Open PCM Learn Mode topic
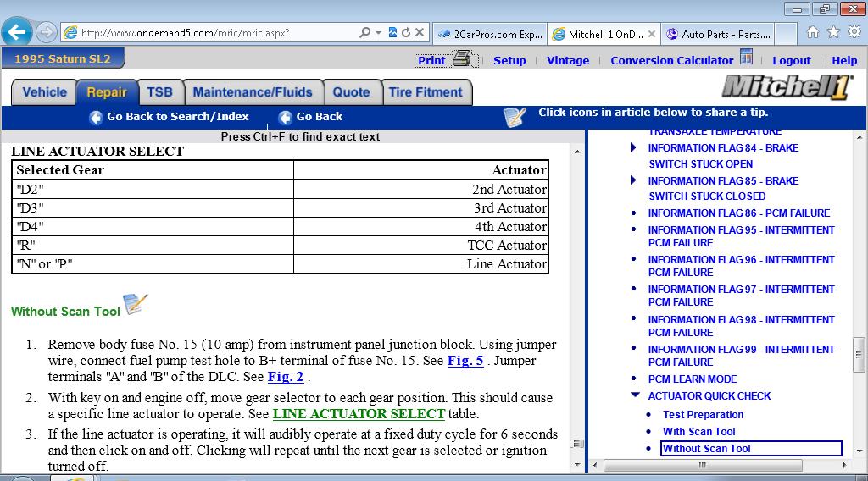The image size is (868, 481). point(693,379)
